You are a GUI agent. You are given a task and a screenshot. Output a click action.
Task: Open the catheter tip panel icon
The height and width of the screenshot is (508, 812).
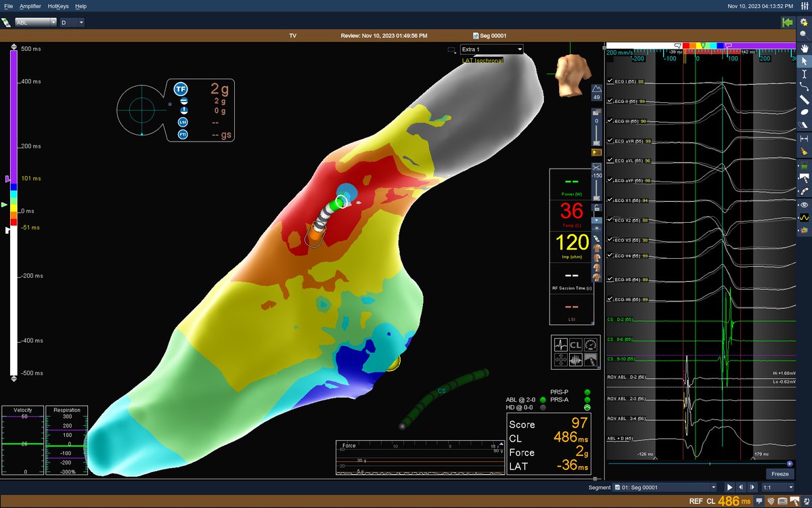point(591,360)
